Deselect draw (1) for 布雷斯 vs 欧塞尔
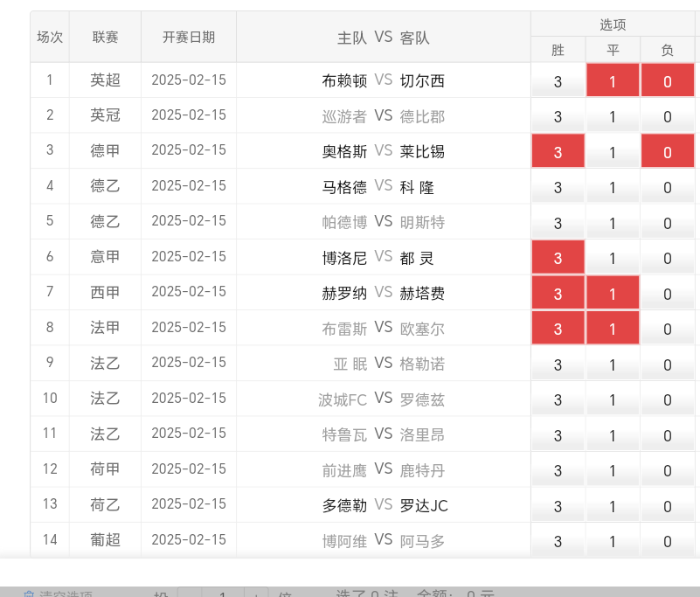700x597 pixels. click(x=613, y=329)
